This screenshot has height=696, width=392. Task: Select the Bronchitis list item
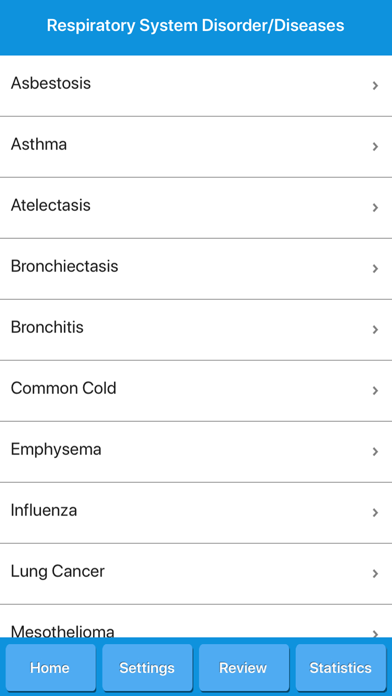pyautogui.click(x=196, y=330)
